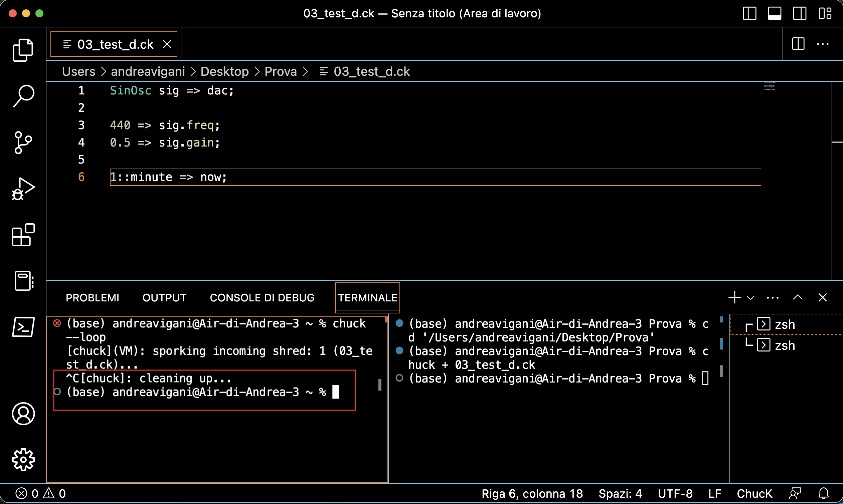
Task: Toggle the bottom panel layout icon
Action: (x=774, y=14)
